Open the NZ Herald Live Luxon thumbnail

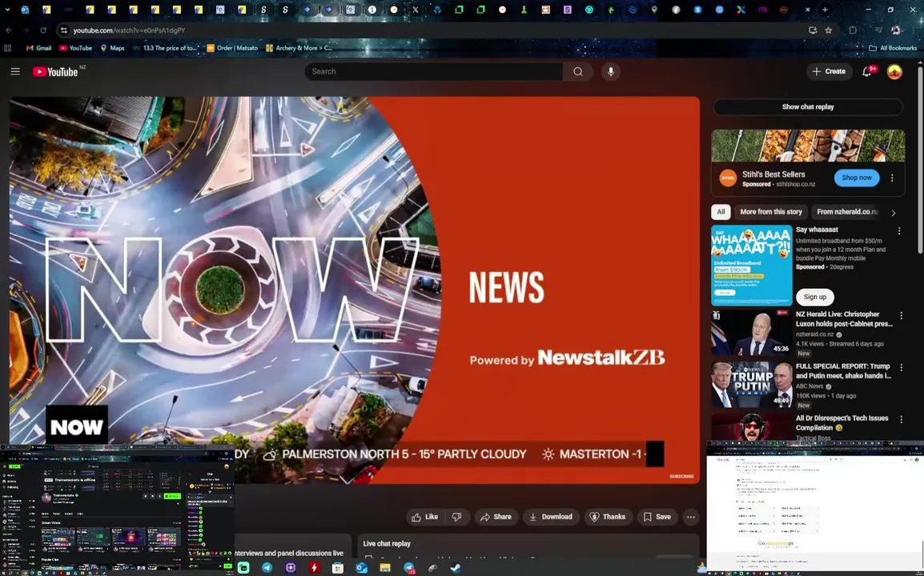point(751,332)
